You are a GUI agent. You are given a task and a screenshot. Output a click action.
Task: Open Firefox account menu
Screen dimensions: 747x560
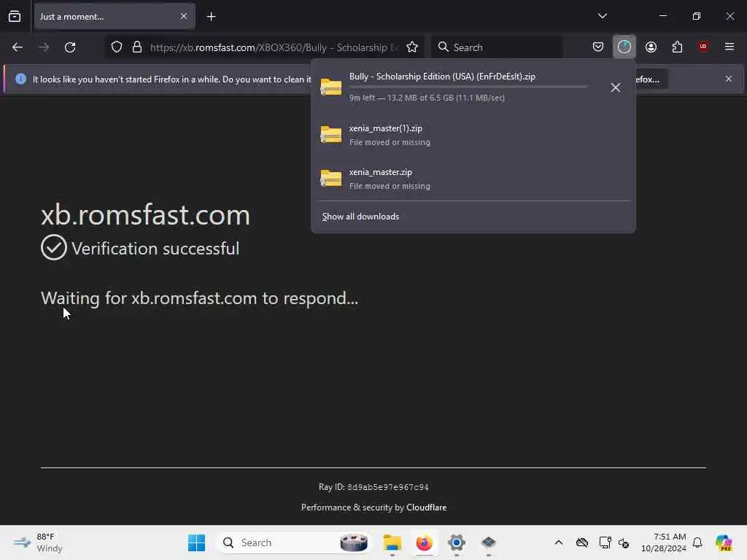point(651,47)
